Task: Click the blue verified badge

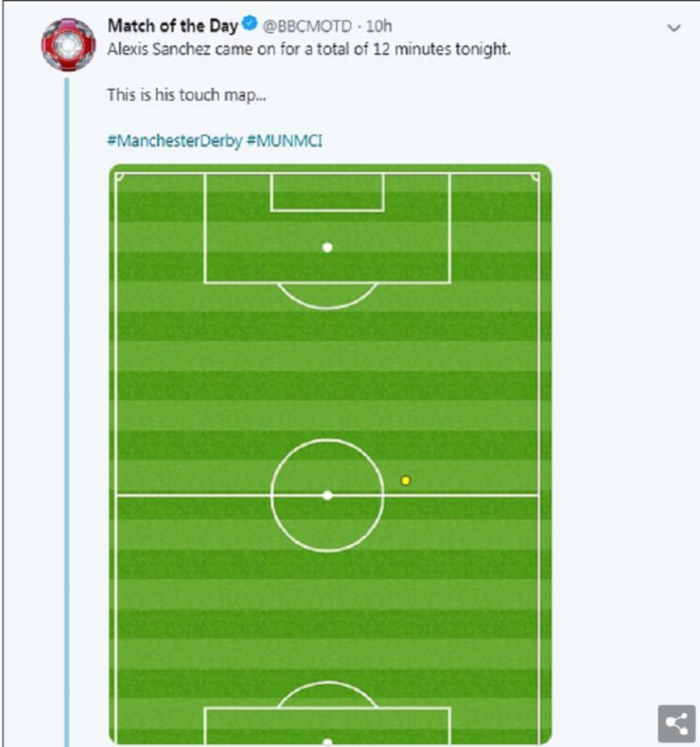Action: [x=249, y=26]
